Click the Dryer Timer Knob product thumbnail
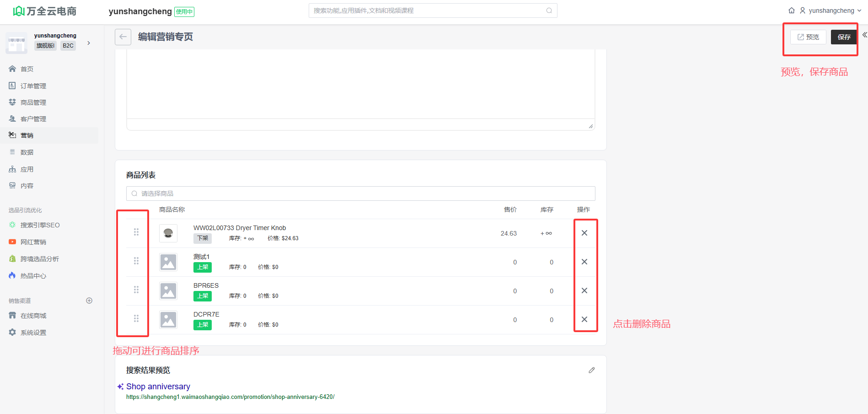The image size is (868, 414). (168, 233)
